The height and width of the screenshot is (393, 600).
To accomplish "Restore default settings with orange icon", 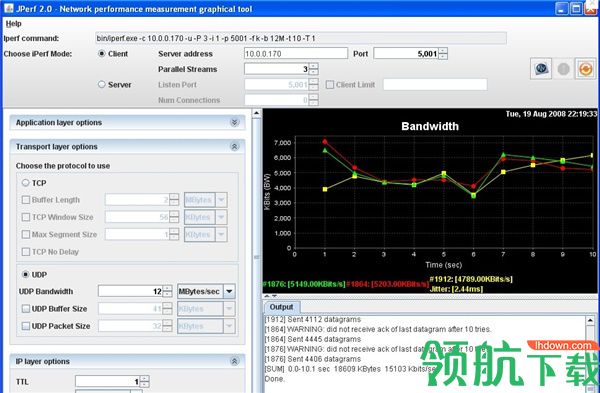I will pos(585,69).
